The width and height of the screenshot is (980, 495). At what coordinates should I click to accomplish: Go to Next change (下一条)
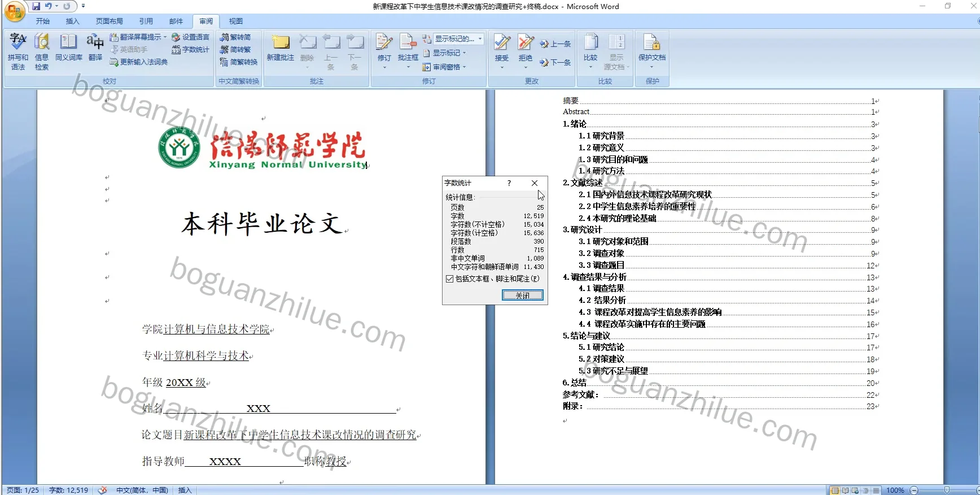pos(555,63)
